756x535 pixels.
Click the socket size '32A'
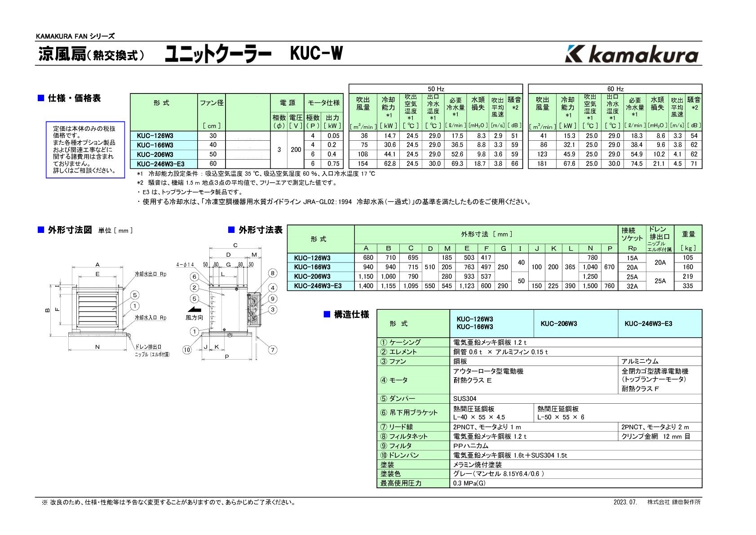(x=632, y=286)
